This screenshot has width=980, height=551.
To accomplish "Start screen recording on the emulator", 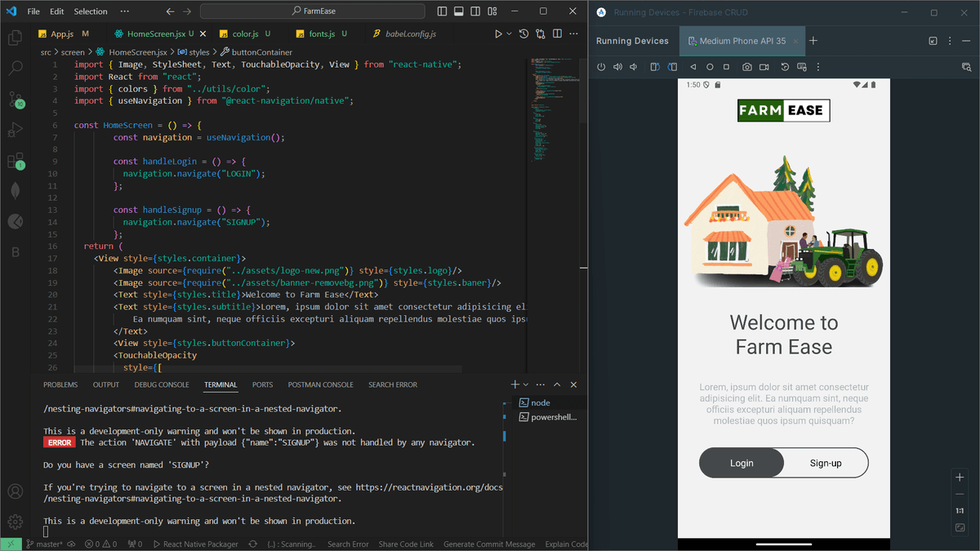I will [x=765, y=67].
